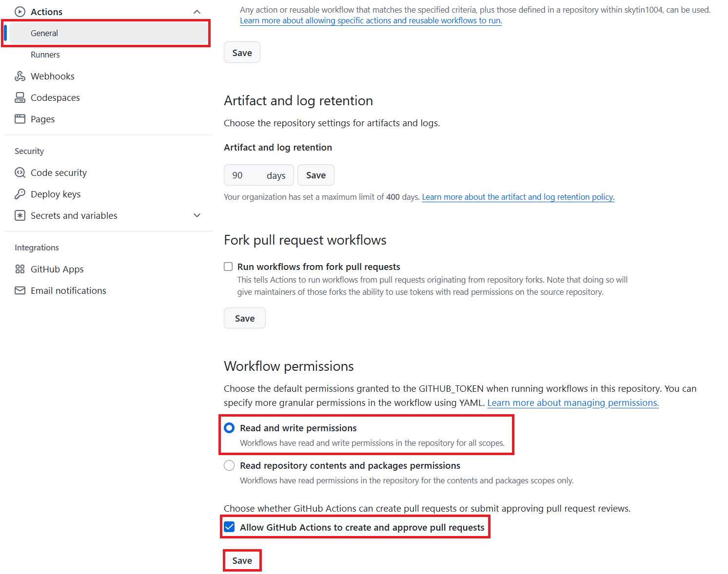The width and height of the screenshot is (728, 574).
Task: Click the Codespaces icon
Action: point(20,97)
